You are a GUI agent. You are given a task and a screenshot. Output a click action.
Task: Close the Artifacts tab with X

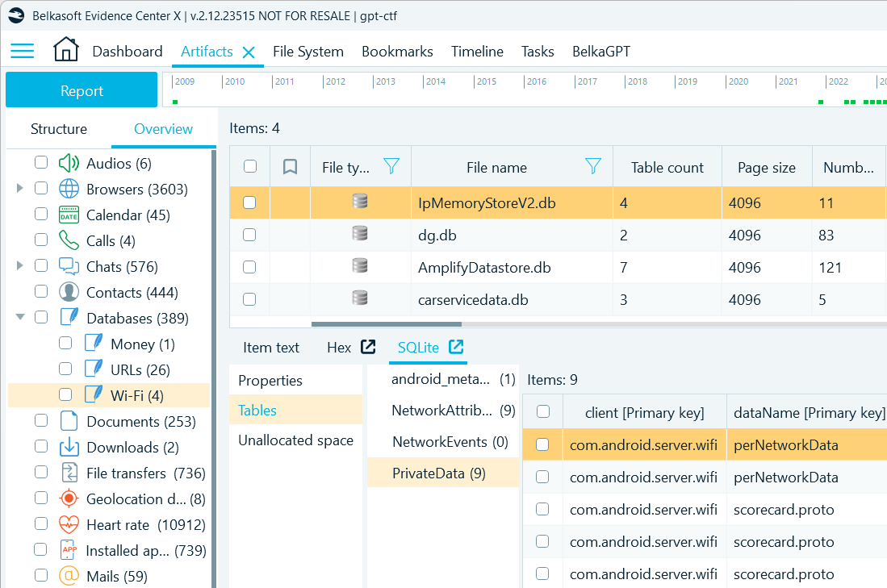coord(249,52)
